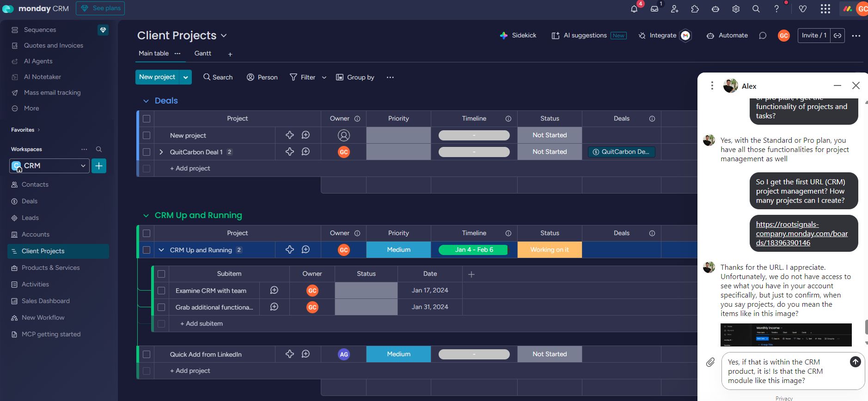868x401 pixels.
Task: Collapse the Deals group
Action: tap(146, 101)
